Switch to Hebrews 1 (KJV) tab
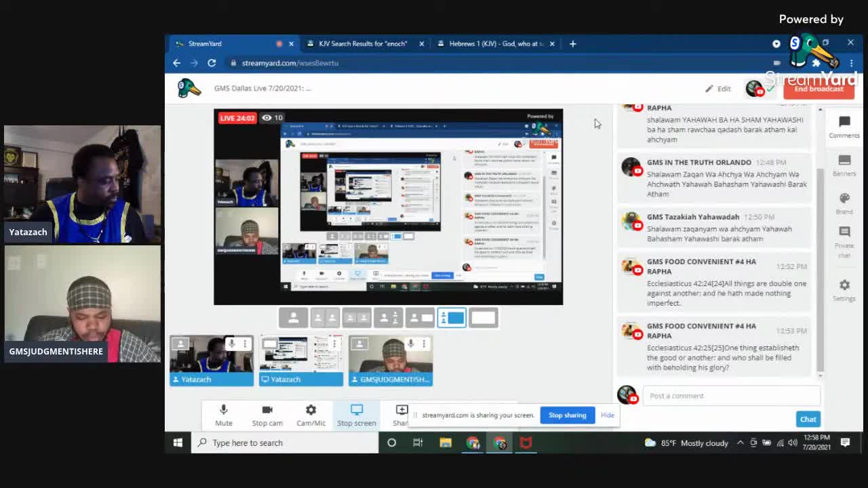Screen dimensions: 868x488 [497, 43]
